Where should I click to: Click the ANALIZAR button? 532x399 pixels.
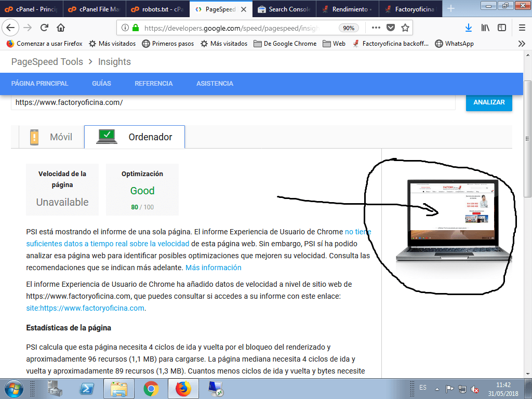tap(489, 102)
